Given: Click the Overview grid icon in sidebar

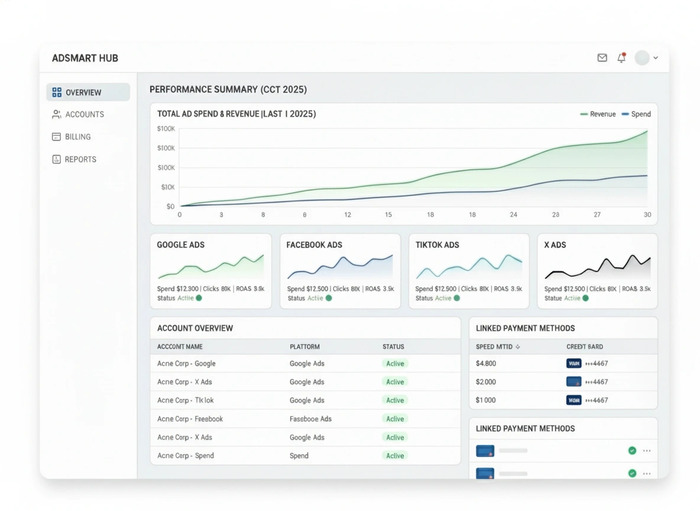Looking at the screenshot, I should 57,92.
